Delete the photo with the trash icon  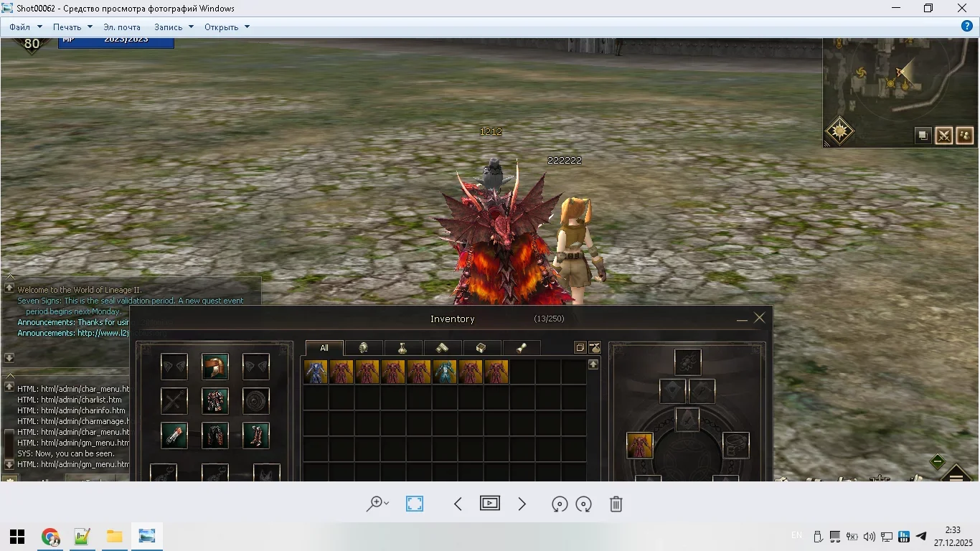616,504
